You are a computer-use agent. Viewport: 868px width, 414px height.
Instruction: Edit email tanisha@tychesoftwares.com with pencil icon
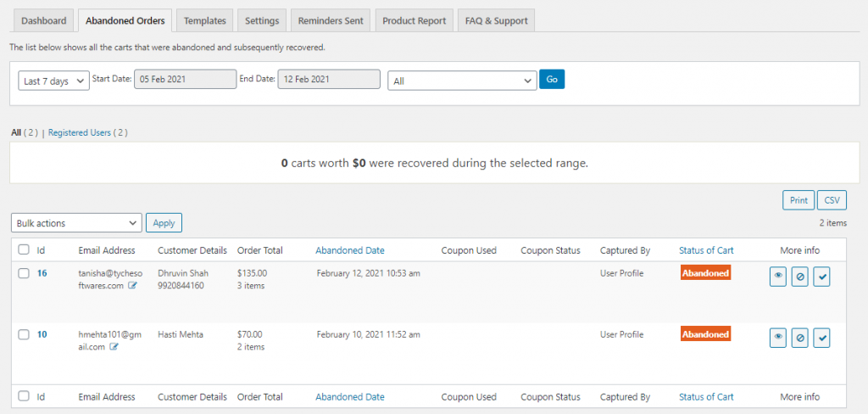click(x=131, y=286)
